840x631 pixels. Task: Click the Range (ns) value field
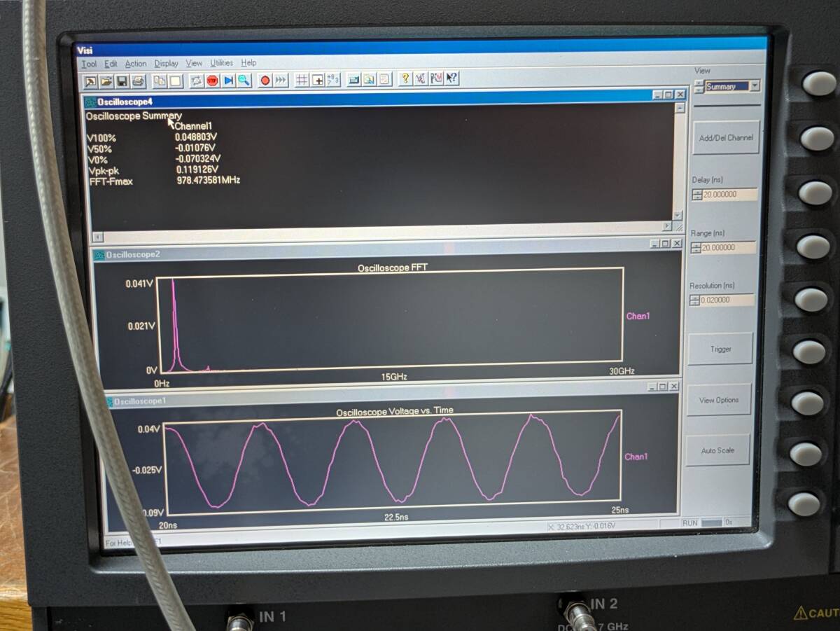pos(728,247)
